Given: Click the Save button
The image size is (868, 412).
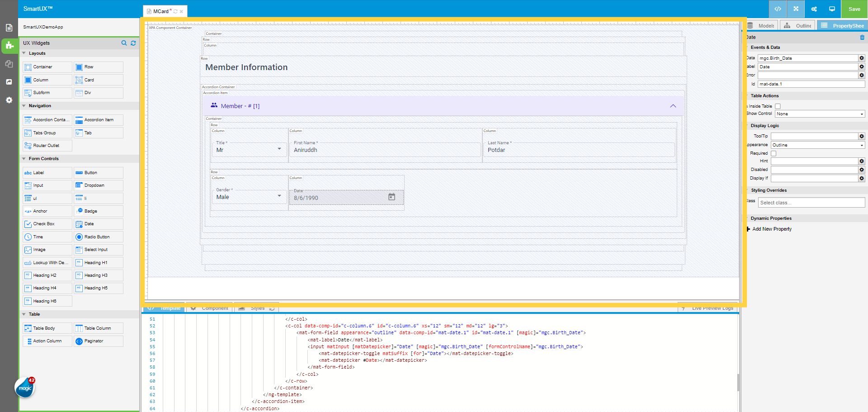Looking at the screenshot, I should click(854, 9).
